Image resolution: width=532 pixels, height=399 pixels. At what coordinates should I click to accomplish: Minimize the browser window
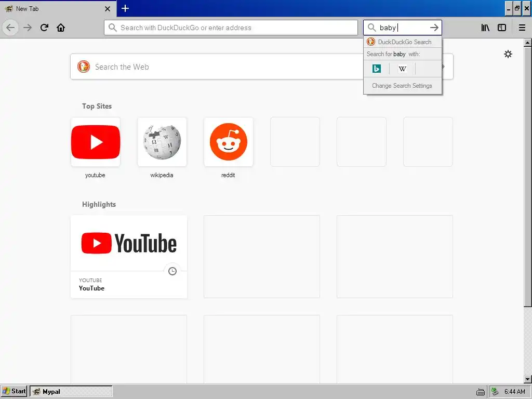(509, 8)
